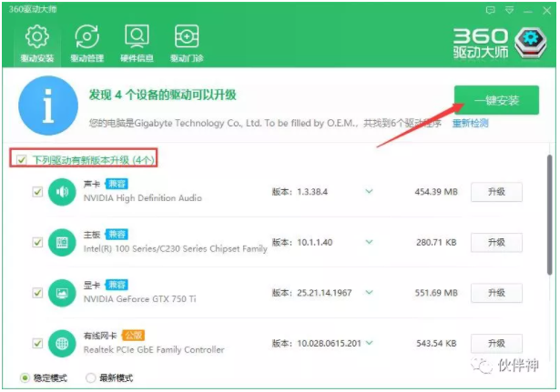Click the text Intel(R) 100 Series/C230 Series Chipset Family
Screen dimensions: 560x392
click(176, 248)
